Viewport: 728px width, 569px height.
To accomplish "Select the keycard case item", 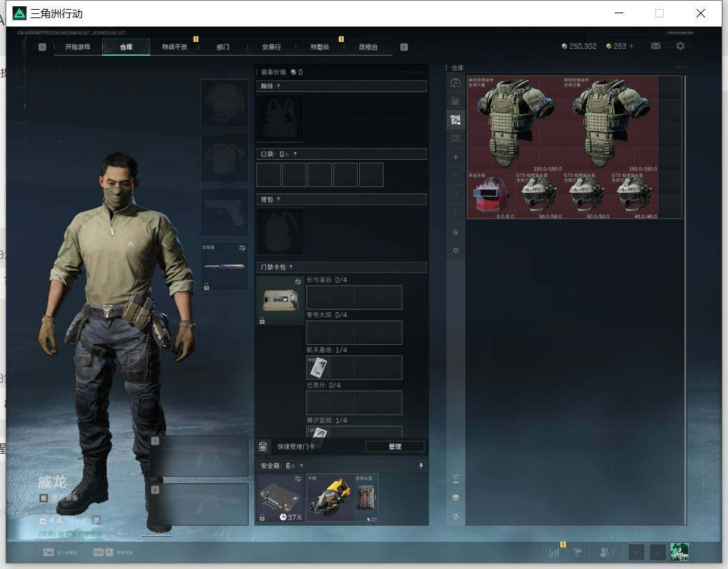I will 280,300.
